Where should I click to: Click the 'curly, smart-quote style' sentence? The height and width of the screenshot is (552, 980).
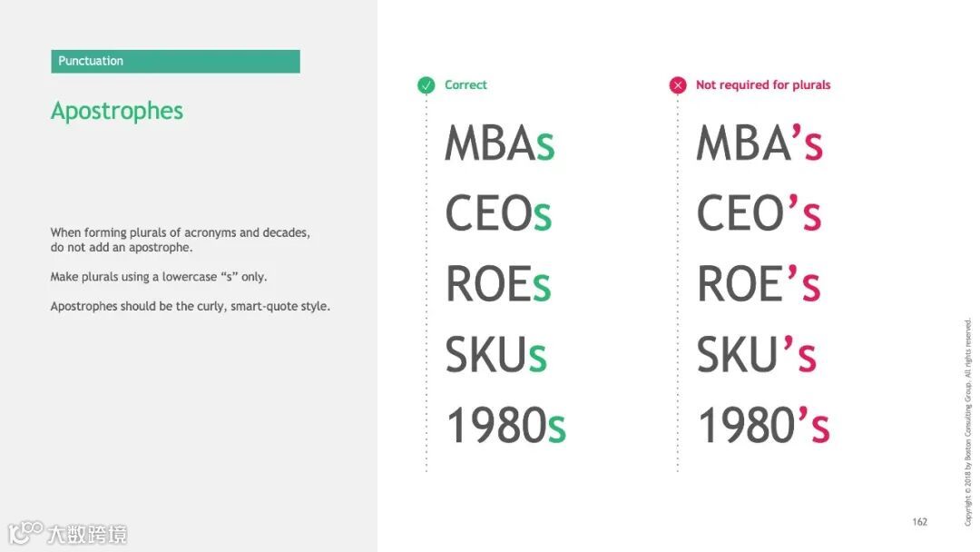191,307
